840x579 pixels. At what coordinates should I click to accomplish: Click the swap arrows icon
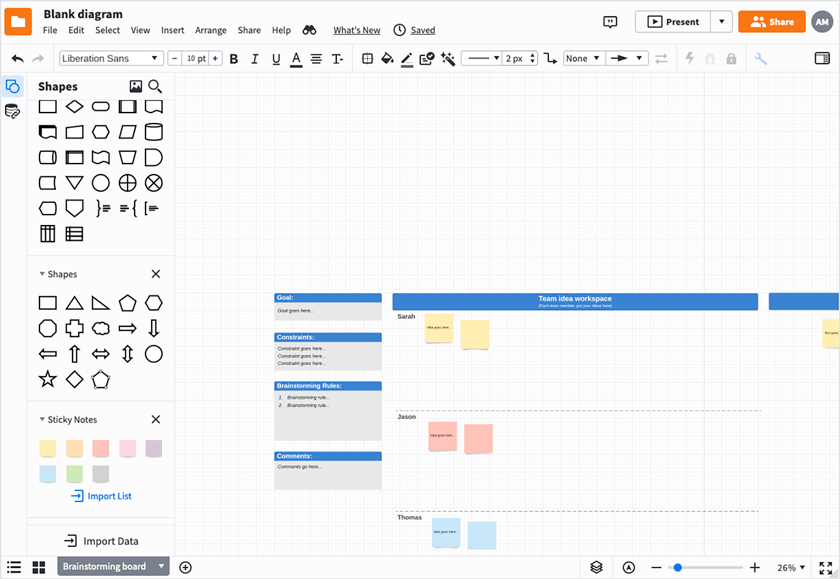[x=662, y=58]
